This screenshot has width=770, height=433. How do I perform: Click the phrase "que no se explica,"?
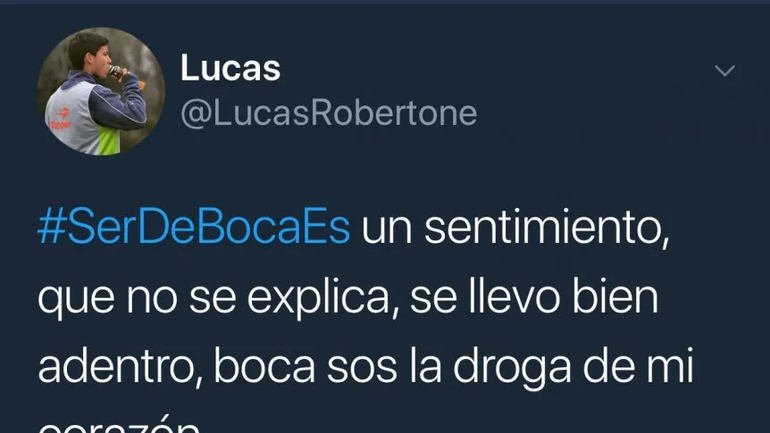click(218, 298)
